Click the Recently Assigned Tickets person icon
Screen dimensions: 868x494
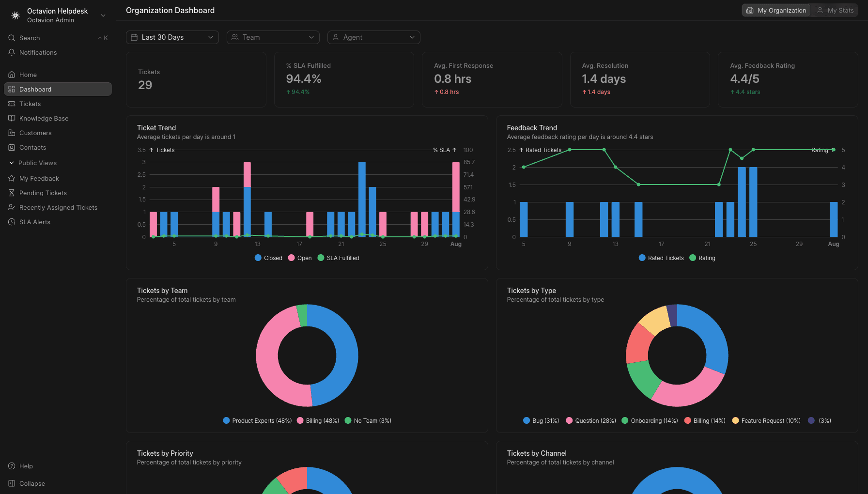[12, 207]
